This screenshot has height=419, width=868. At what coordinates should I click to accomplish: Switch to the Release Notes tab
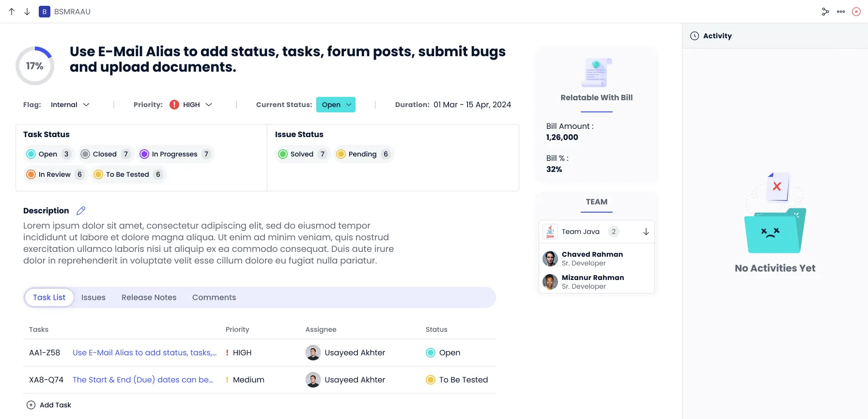pyautogui.click(x=149, y=297)
